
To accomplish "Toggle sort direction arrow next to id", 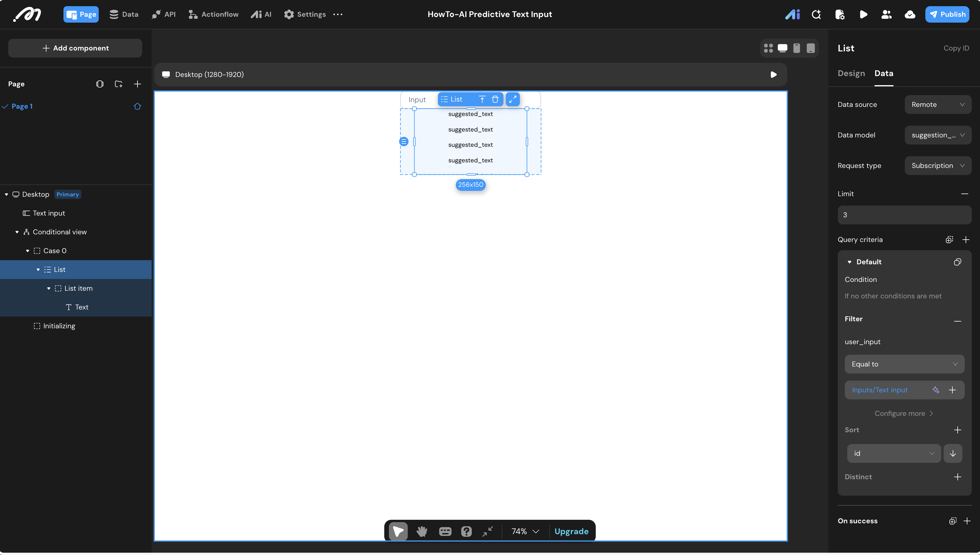I will point(953,453).
